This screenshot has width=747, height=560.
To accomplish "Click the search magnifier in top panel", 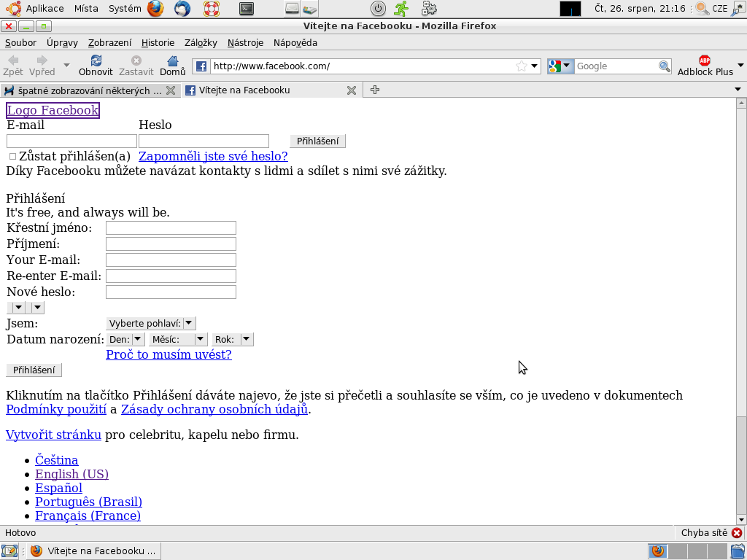I will point(703,9).
